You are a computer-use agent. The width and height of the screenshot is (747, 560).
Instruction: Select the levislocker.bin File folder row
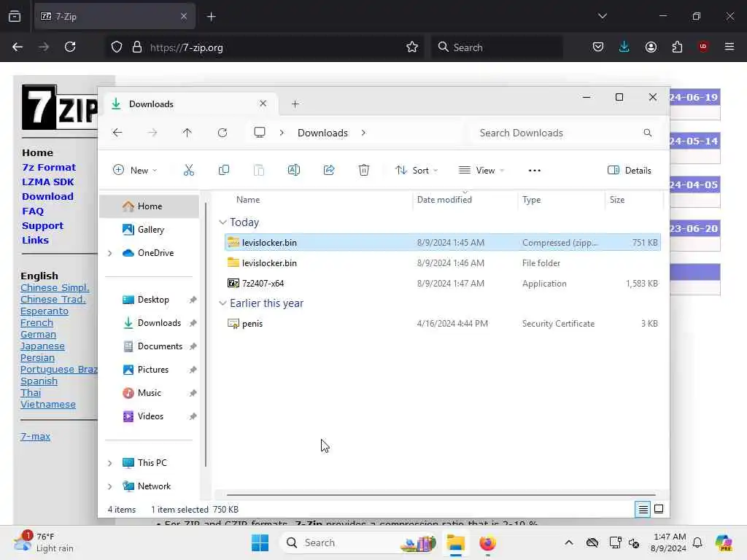coord(443,262)
